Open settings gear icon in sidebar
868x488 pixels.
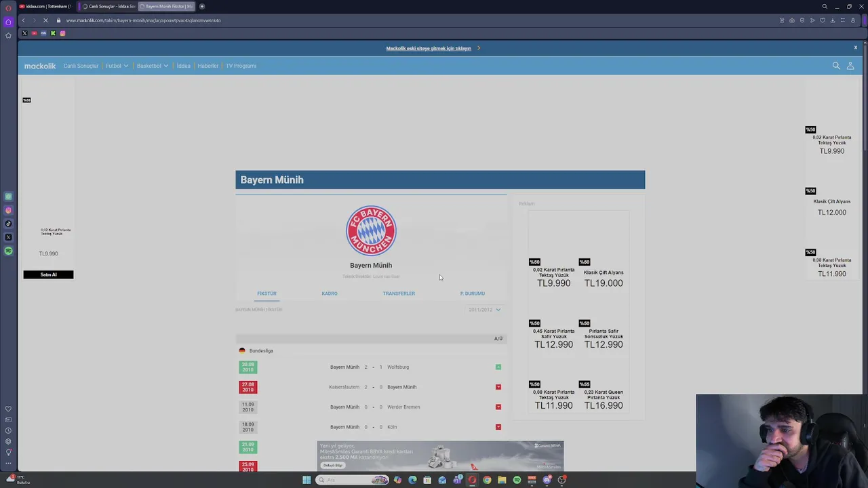point(8,441)
